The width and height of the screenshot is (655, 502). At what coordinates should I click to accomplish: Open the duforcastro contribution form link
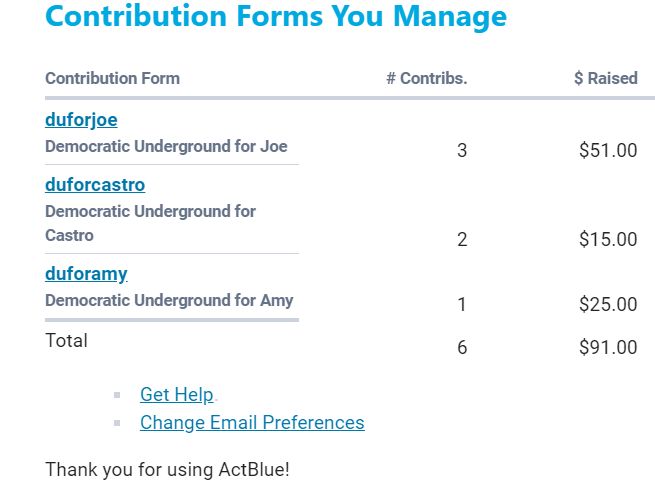click(x=95, y=185)
